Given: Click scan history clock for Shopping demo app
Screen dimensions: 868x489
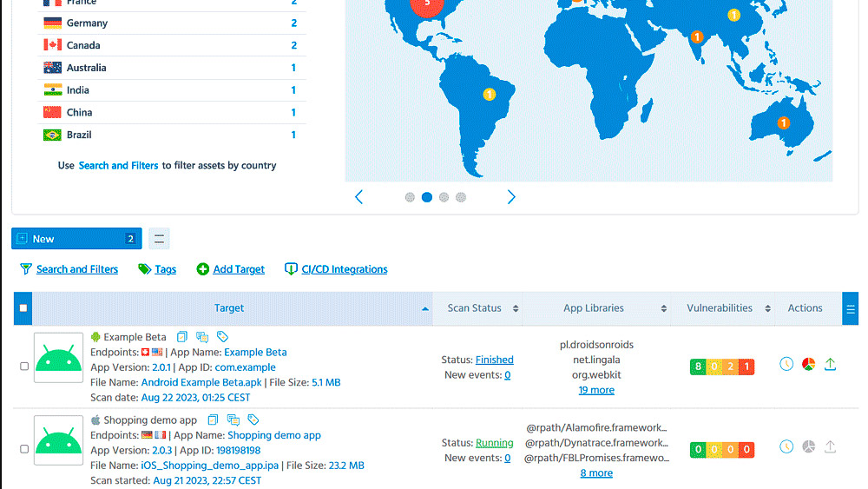Looking at the screenshot, I should coord(786,446).
